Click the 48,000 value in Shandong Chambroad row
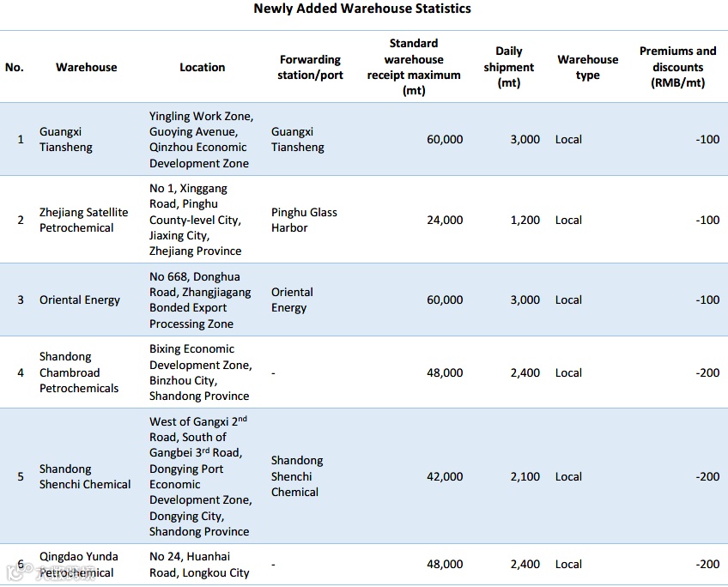Viewport: 728px width, 587px height. 445,372
